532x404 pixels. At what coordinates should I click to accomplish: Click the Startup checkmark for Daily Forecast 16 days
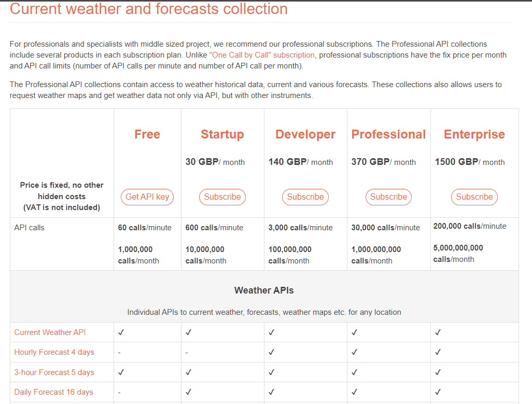pyautogui.click(x=189, y=392)
